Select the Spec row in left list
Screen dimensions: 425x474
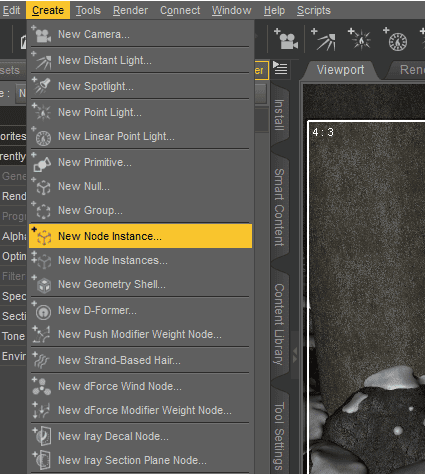tap(13, 296)
